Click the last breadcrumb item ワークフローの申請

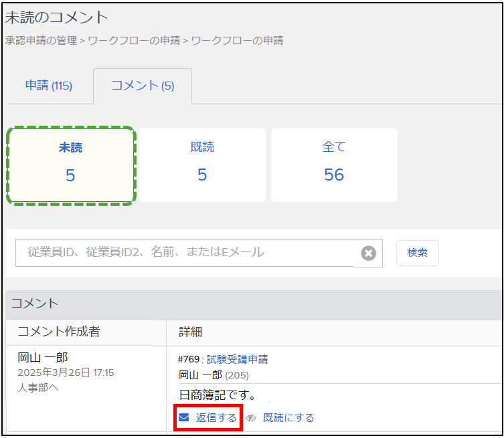coord(237,40)
